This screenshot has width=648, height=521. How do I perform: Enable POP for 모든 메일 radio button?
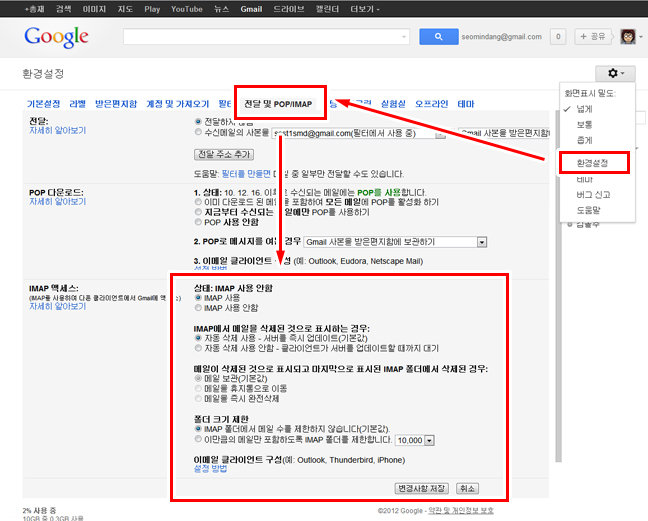click(x=198, y=202)
